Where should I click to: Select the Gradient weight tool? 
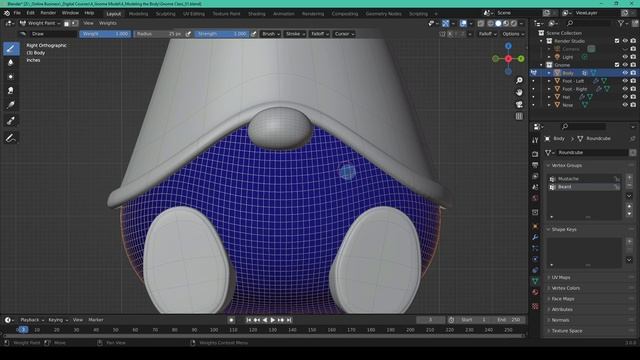[x=11, y=105]
